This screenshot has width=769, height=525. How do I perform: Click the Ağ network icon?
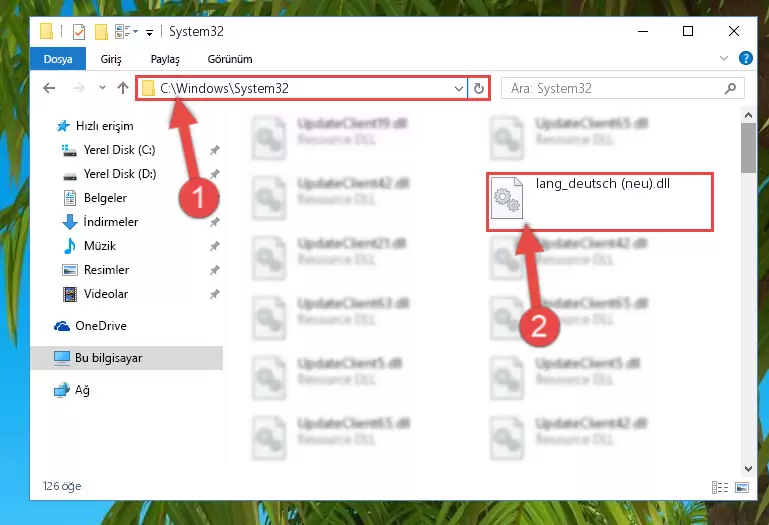pyautogui.click(x=62, y=391)
